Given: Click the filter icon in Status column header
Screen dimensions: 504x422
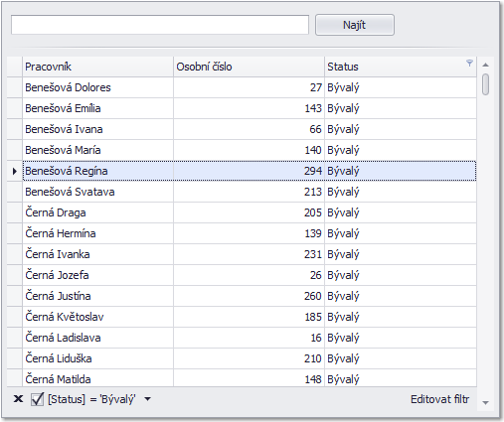Looking at the screenshot, I should 469,63.
